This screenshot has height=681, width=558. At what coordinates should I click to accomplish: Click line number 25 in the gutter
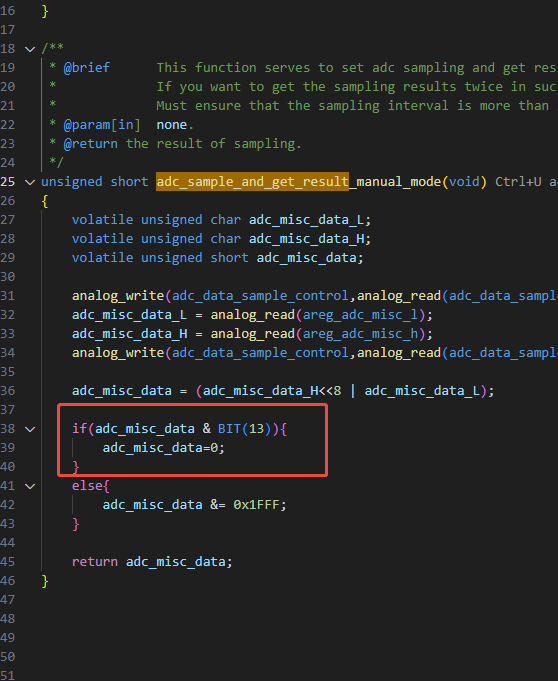[x=8, y=182]
